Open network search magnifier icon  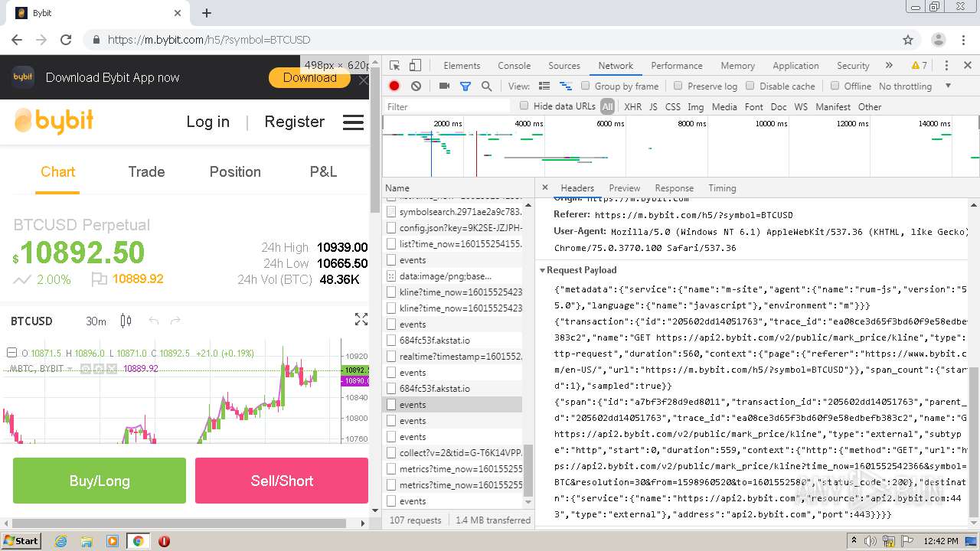point(486,86)
